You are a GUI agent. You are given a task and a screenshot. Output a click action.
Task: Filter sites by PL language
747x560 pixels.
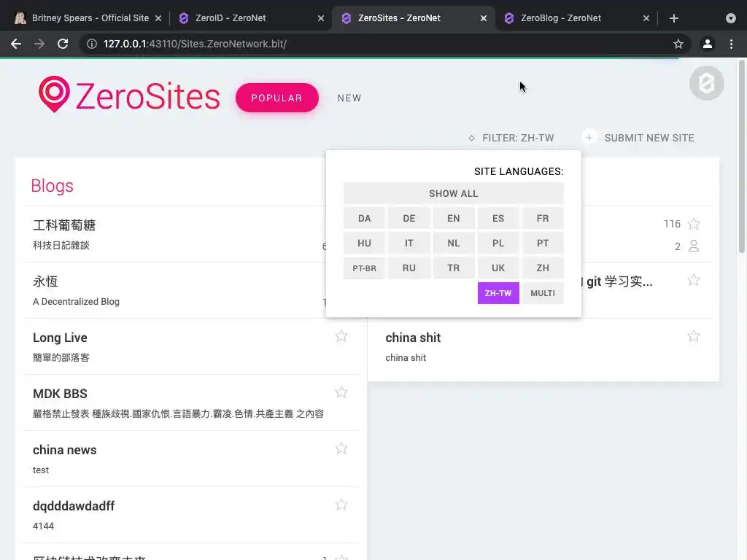(498, 243)
